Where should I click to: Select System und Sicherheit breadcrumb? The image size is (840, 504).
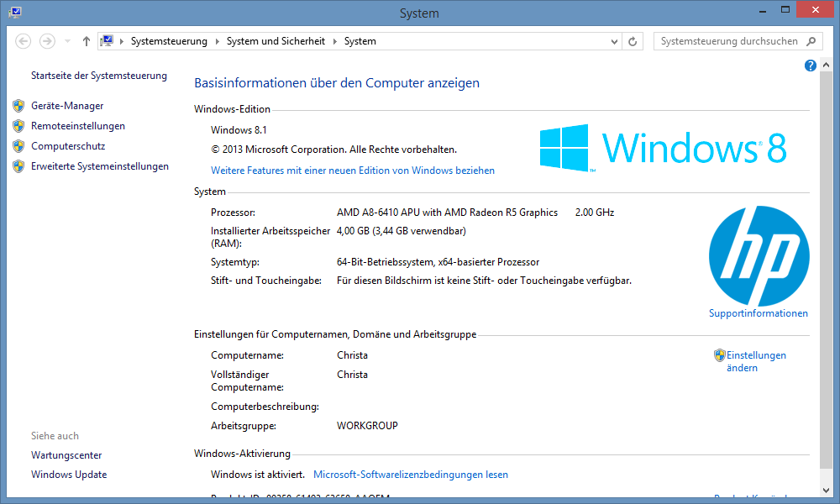click(x=276, y=41)
